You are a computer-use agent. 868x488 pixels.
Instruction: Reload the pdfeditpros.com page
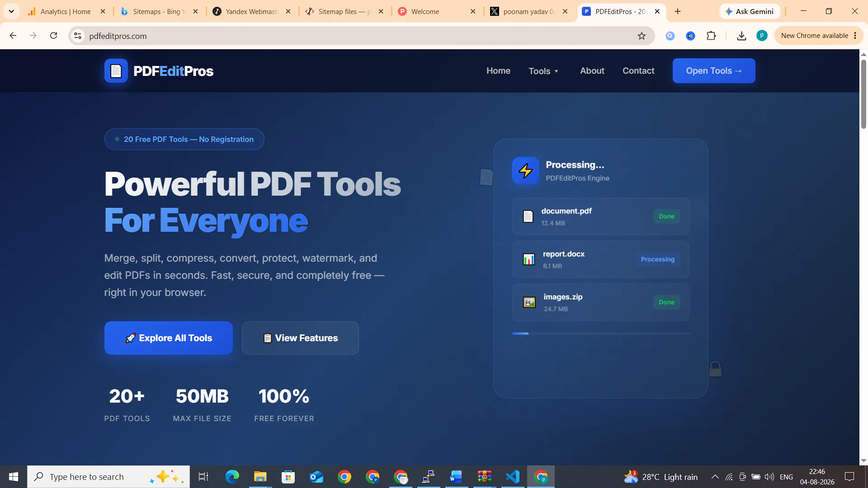tap(53, 36)
